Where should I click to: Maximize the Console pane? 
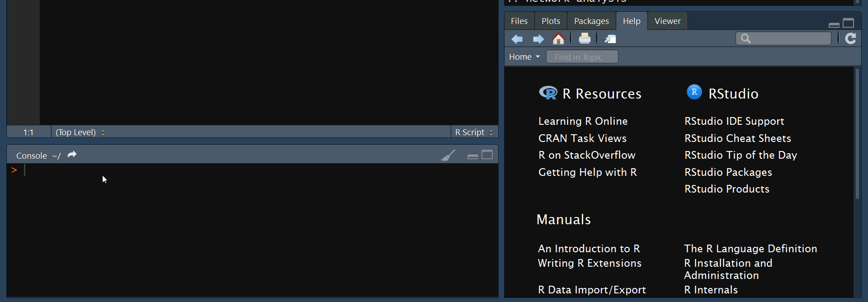(487, 155)
